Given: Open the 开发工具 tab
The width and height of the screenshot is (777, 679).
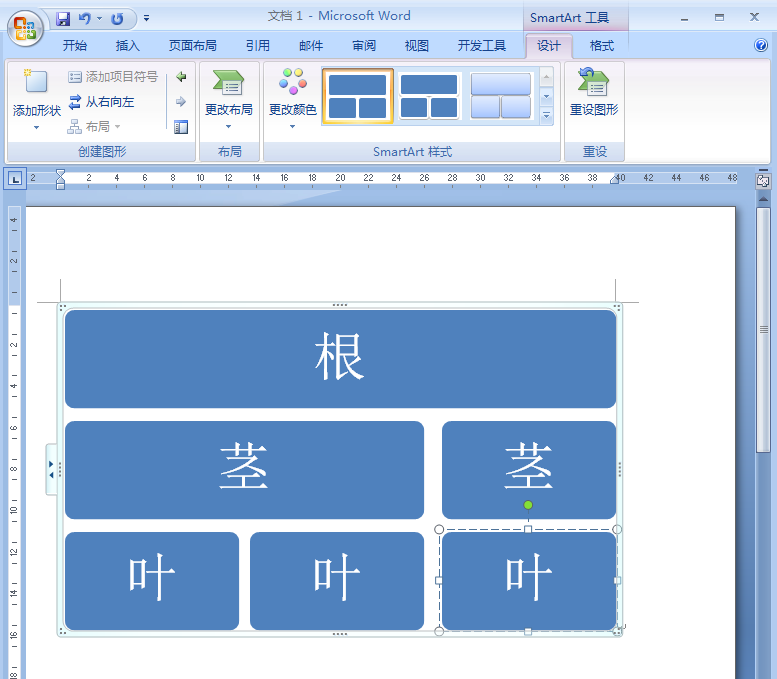Looking at the screenshot, I should [481, 46].
